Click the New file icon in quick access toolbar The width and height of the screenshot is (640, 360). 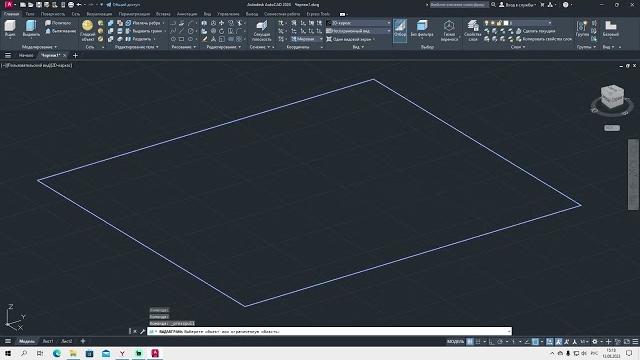click(23, 4)
